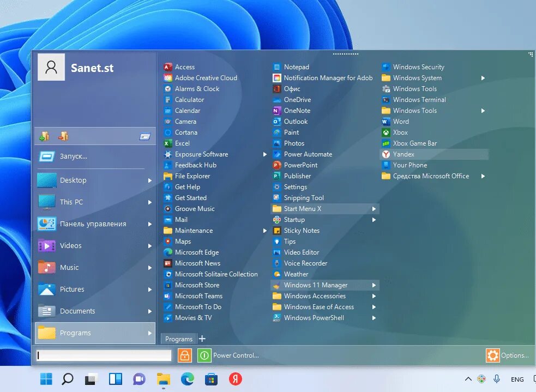Click the orange lock button
The image size is (536, 392).
tap(185, 355)
